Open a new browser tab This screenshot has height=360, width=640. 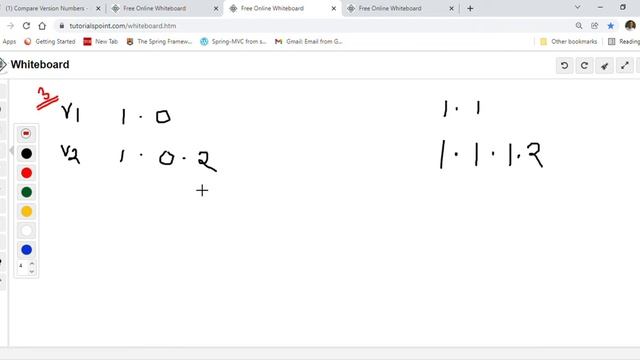470,8
